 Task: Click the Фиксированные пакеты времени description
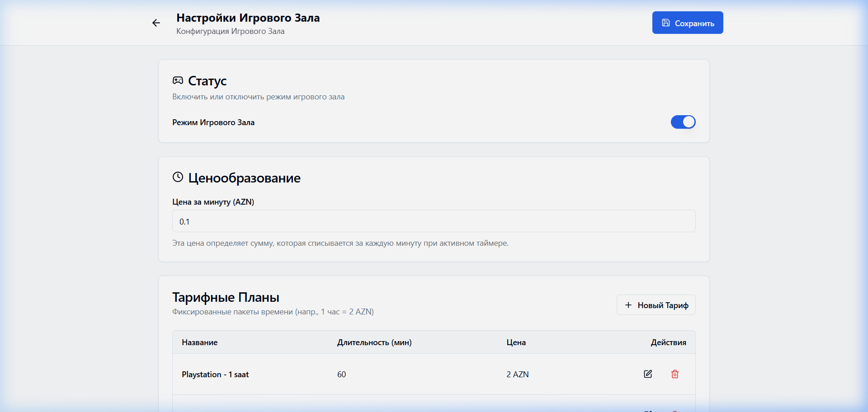click(x=273, y=312)
